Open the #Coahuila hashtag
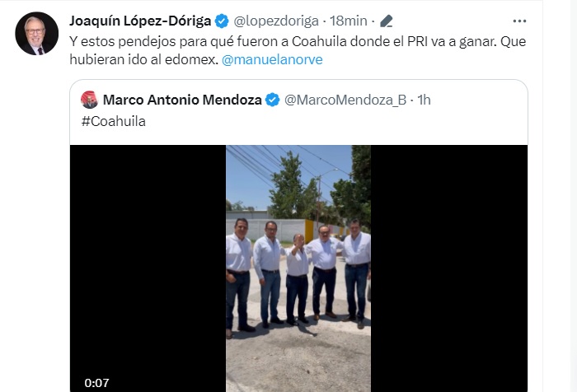577x392 pixels. pyautogui.click(x=114, y=121)
